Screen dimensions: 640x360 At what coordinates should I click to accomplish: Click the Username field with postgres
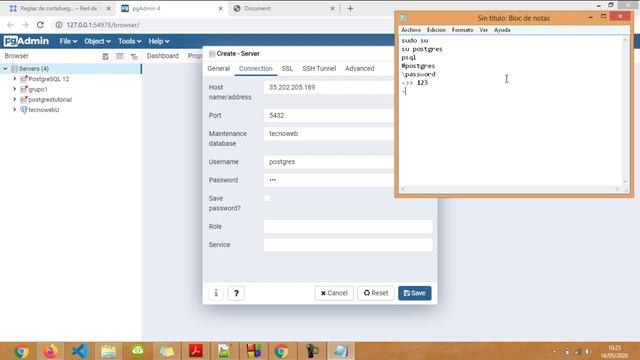tap(329, 162)
